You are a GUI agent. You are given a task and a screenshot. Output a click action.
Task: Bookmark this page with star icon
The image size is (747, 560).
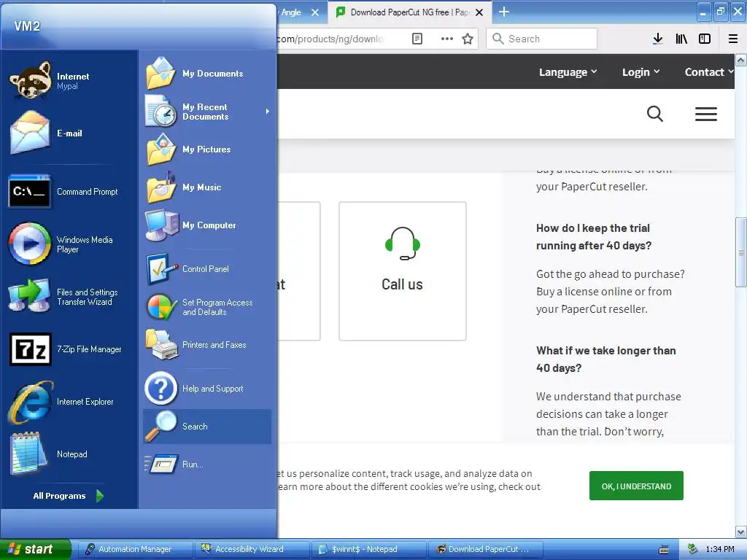pos(468,39)
